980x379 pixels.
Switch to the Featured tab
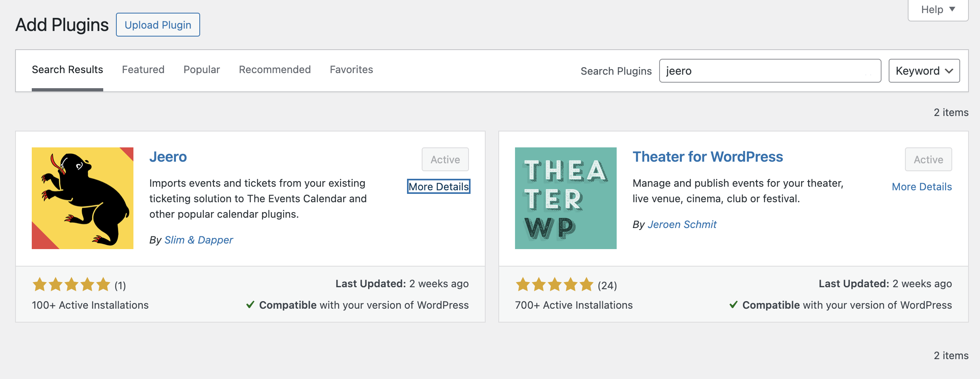143,70
